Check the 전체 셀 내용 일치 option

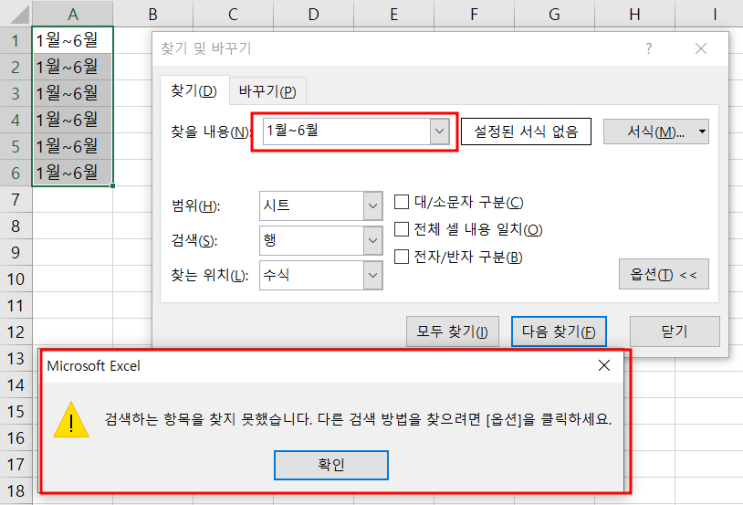click(401, 229)
